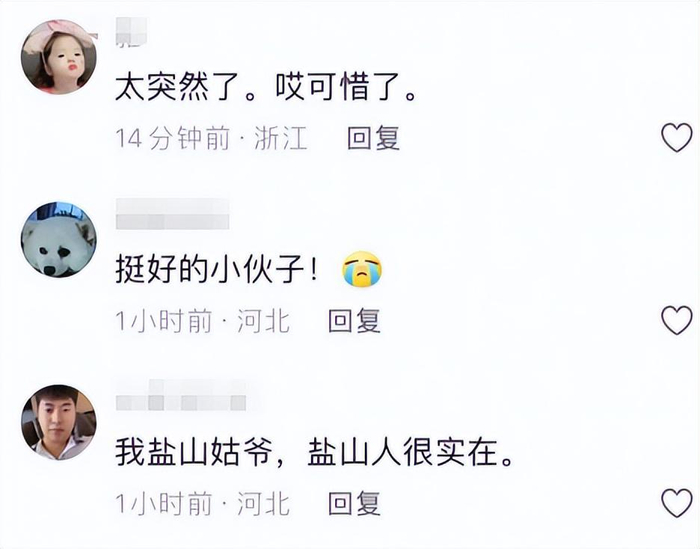Open the baby photo avatar profile
The image size is (700, 549).
(x=59, y=57)
